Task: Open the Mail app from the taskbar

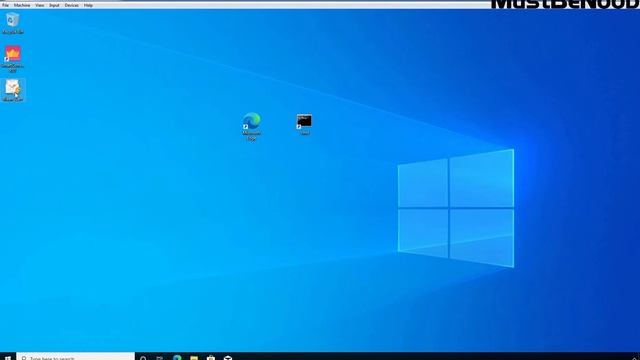Action: pos(228,358)
